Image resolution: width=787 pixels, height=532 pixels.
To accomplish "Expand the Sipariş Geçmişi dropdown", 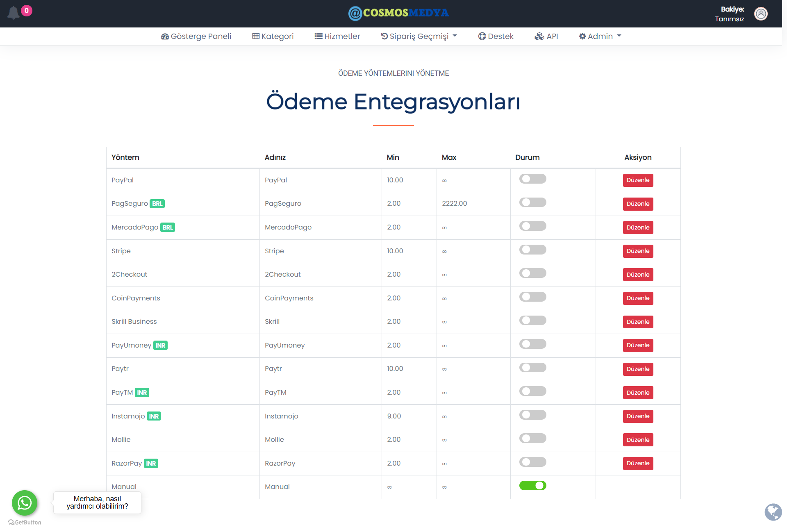I will [x=419, y=36].
